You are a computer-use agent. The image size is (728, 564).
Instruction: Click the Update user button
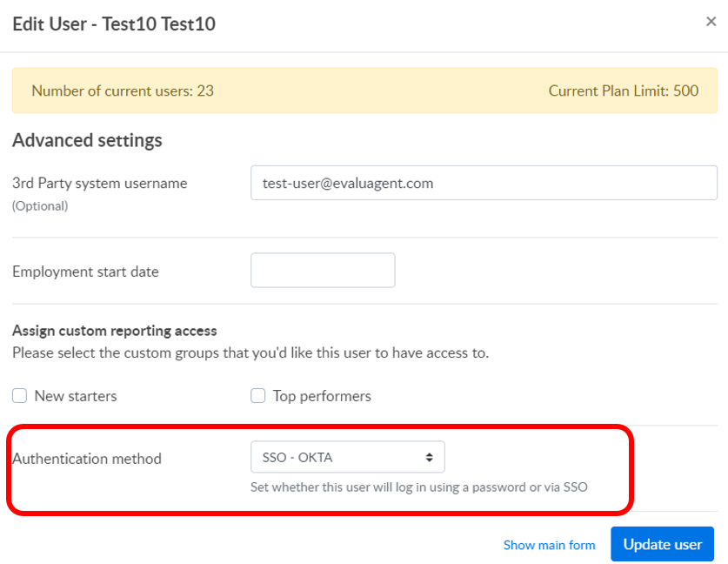(662, 544)
